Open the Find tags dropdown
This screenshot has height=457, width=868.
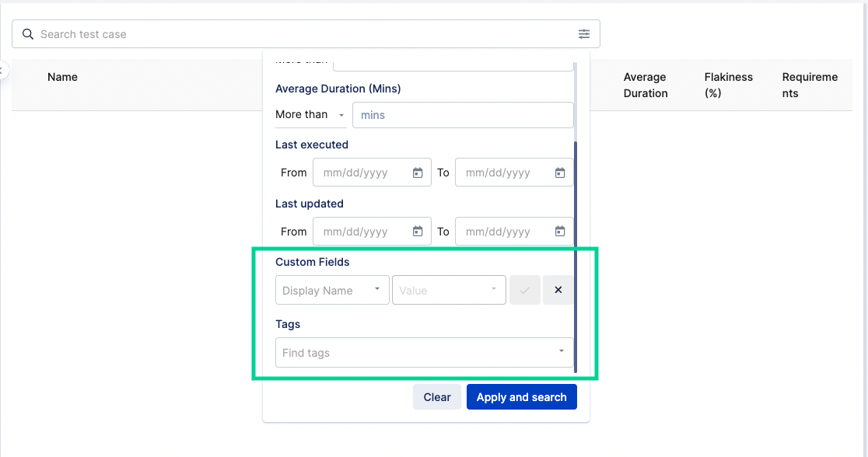(x=424, y=352)
